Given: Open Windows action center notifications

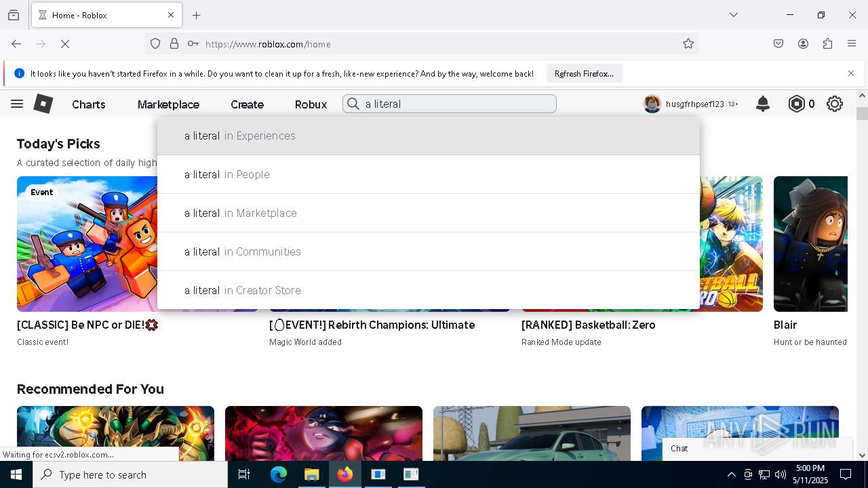Looking at the screenshot, I should click(846, 474).
